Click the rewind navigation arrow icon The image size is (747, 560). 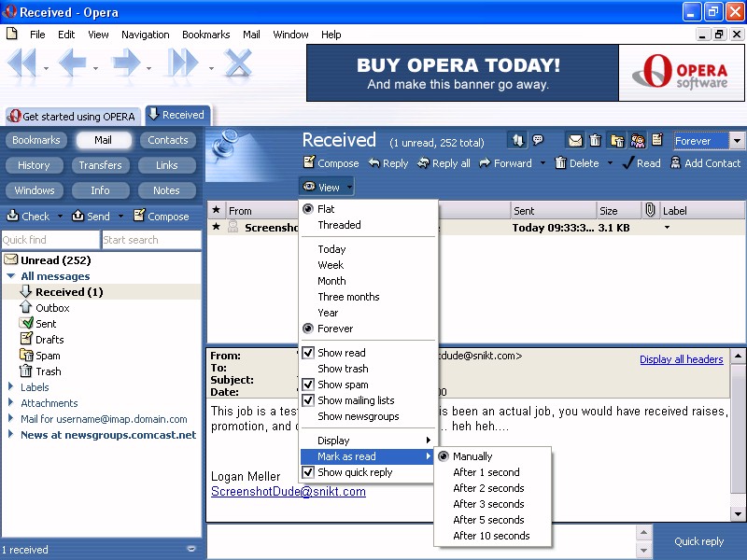coord(22,63)
